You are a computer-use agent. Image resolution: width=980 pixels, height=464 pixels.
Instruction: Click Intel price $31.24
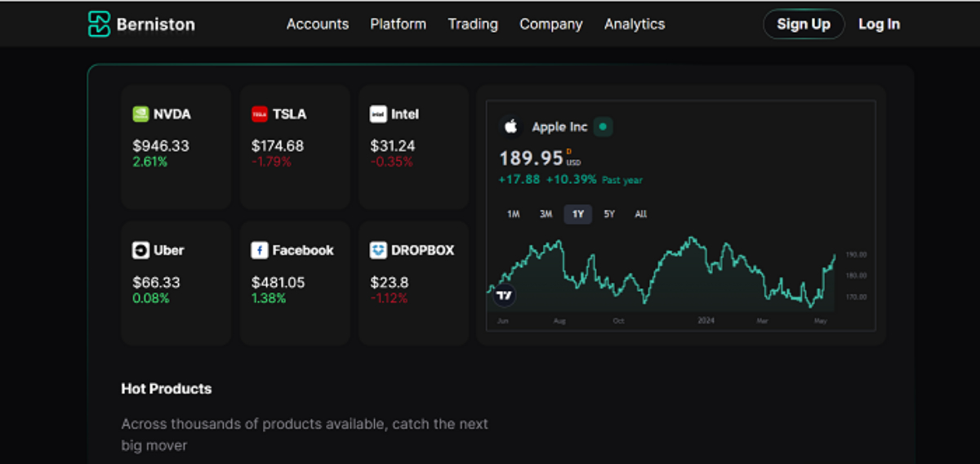point(393,146)
